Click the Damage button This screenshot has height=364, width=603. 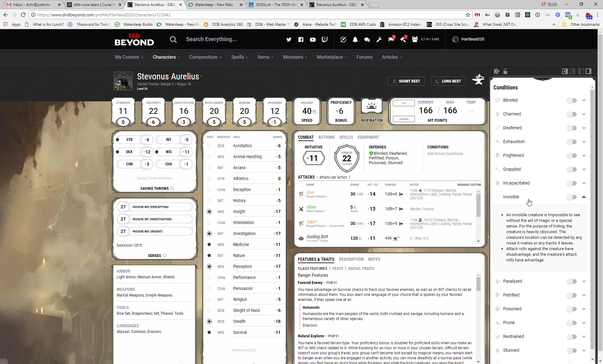point(404,119)
